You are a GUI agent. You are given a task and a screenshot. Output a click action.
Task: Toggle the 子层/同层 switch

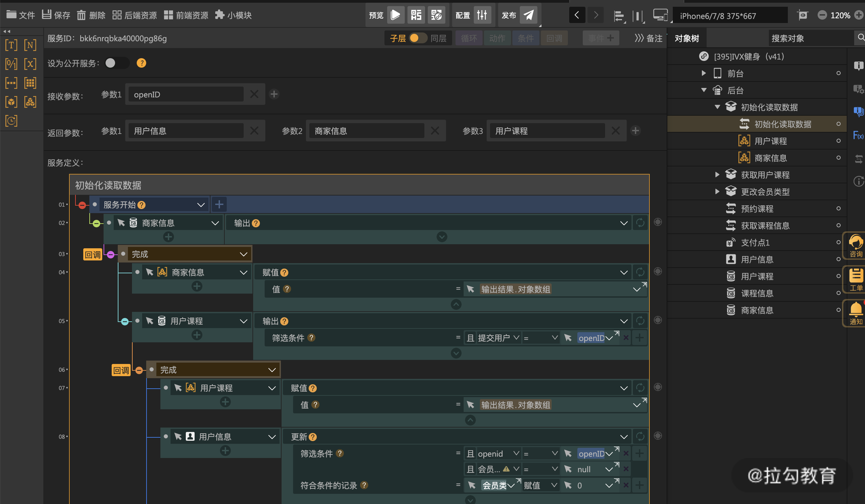tap(417, 38)
